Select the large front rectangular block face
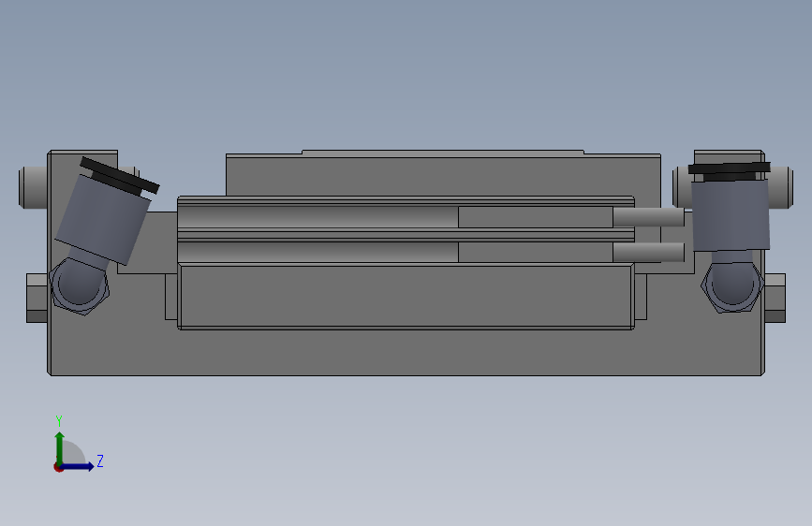The height and width of the screenshot is (526, 812). 406,296
